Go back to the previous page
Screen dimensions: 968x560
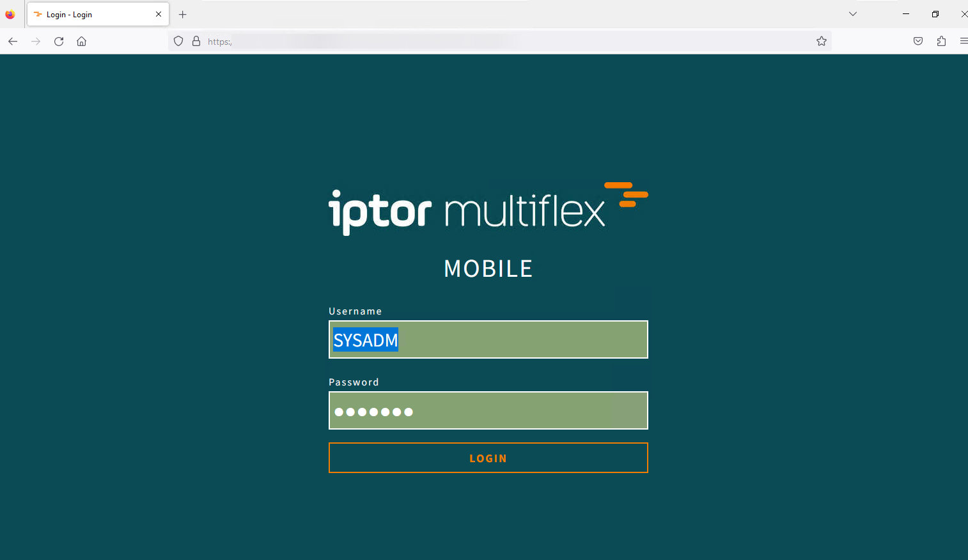pos(13,42)
